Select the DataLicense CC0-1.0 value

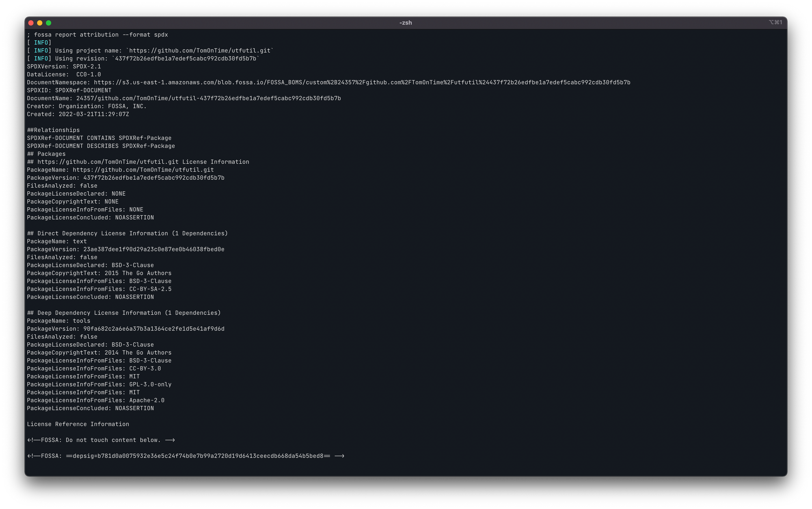(x=89, y=74)
